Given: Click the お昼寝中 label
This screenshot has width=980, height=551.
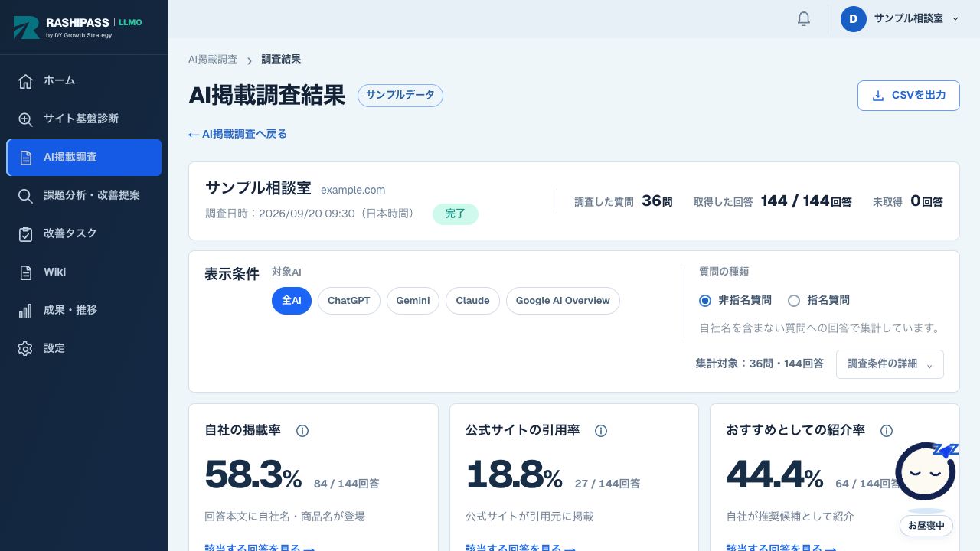Looking at the screenshot, I should coord(926,526).
